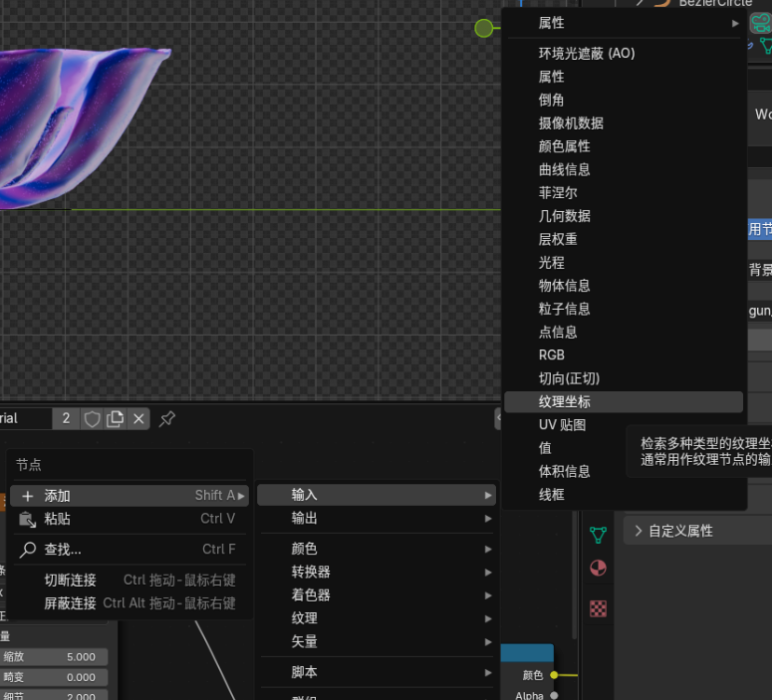Open the texture properties tab checker icon

point(598,609)
